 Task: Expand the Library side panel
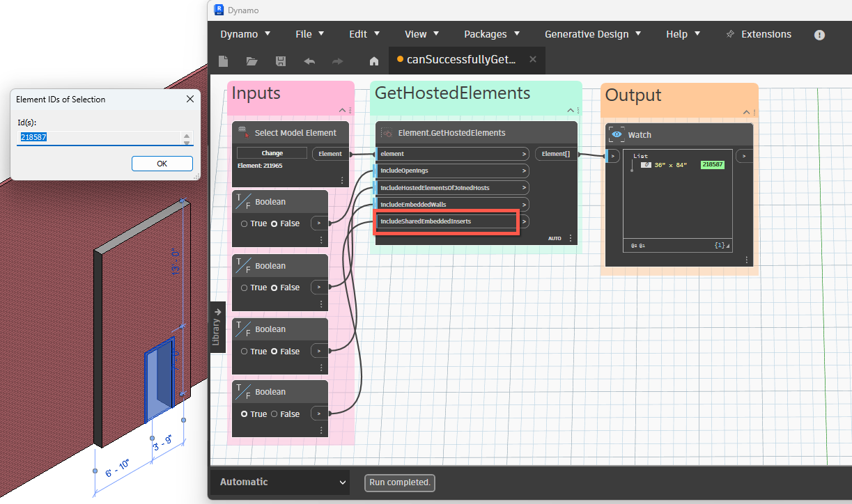pos(217,326)
